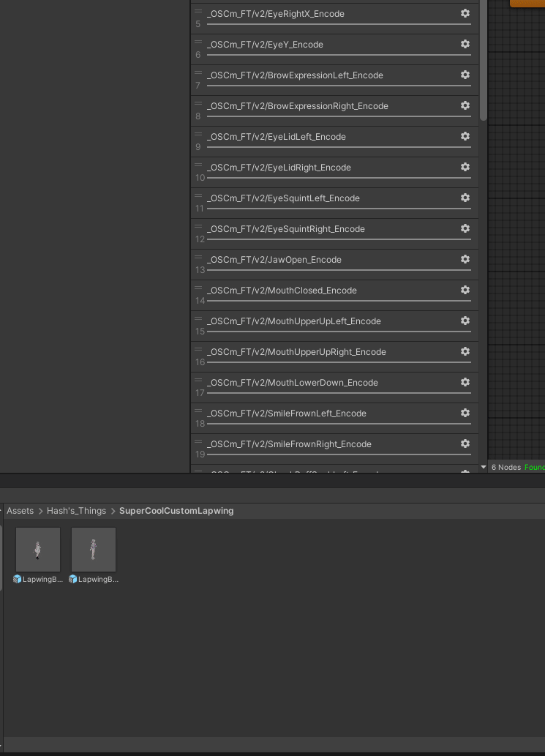
Task: Click the parameter list scroll-down arrow
Action: point(484,467)
